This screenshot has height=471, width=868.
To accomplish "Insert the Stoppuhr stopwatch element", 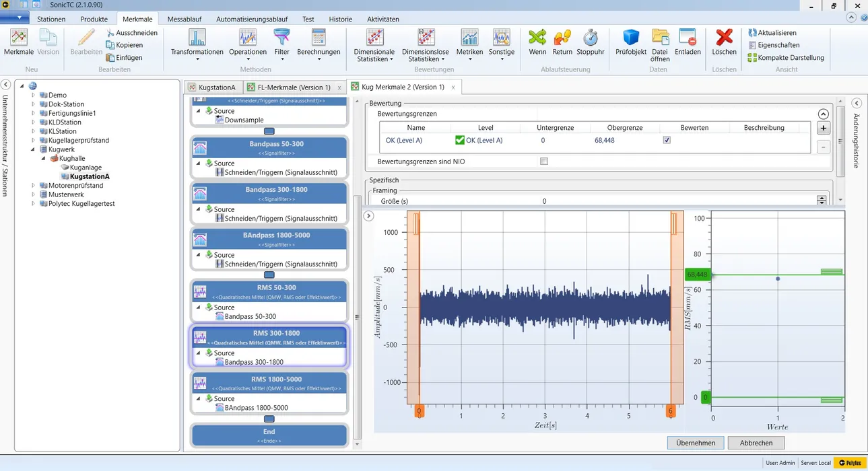I will click(x=591, y=42).
